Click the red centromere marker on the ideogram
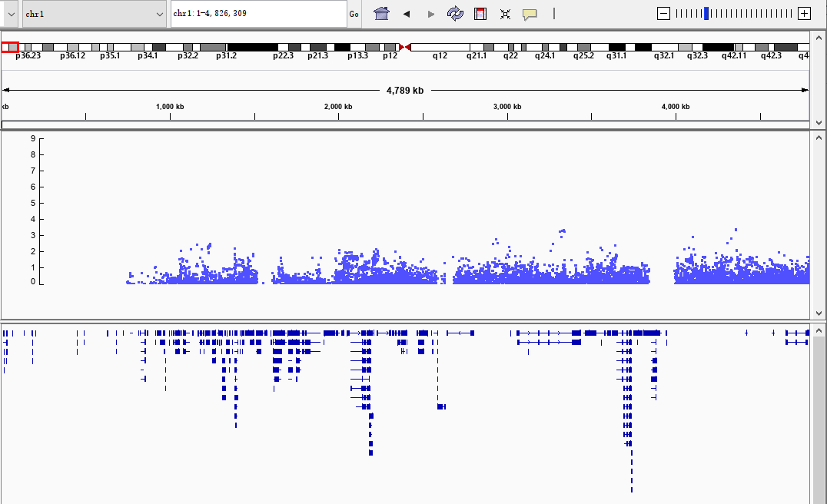This screenshot has width=827, height=504. (x=405, y=48)
